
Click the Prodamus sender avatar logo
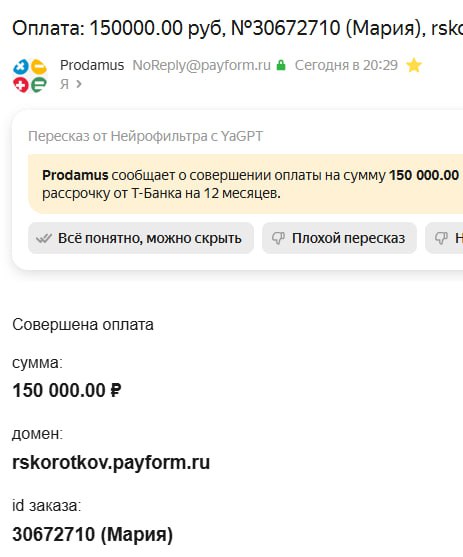(30, 75)
